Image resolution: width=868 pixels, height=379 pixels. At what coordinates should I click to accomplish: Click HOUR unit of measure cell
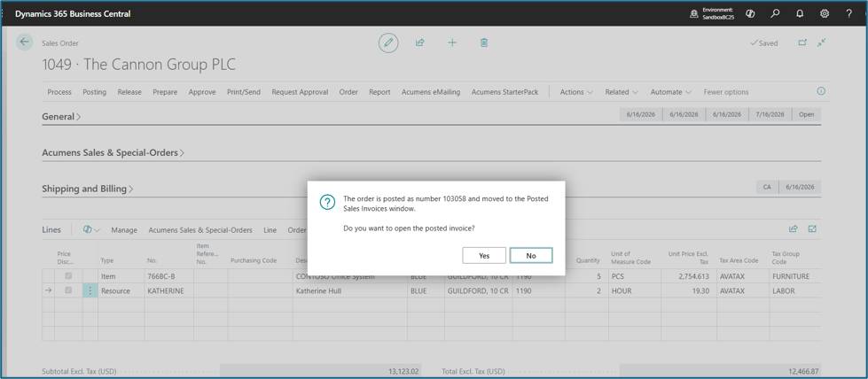[634, 290]
